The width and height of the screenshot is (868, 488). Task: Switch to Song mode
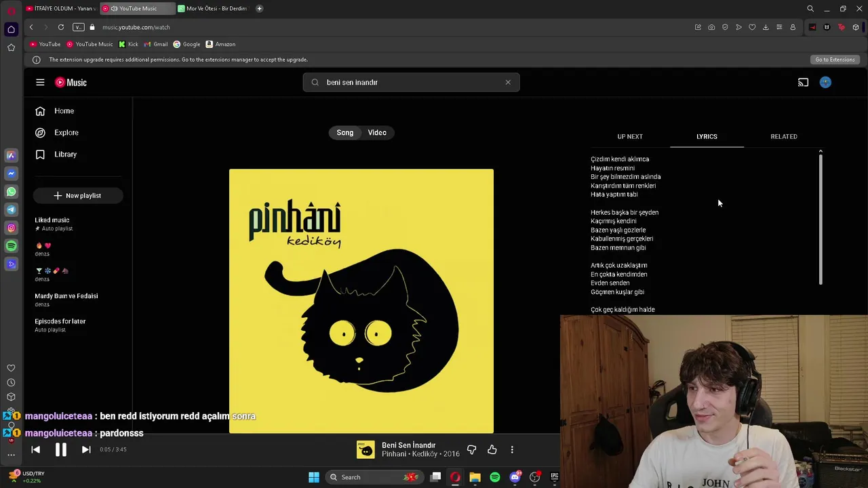click(x=345, y=132)
